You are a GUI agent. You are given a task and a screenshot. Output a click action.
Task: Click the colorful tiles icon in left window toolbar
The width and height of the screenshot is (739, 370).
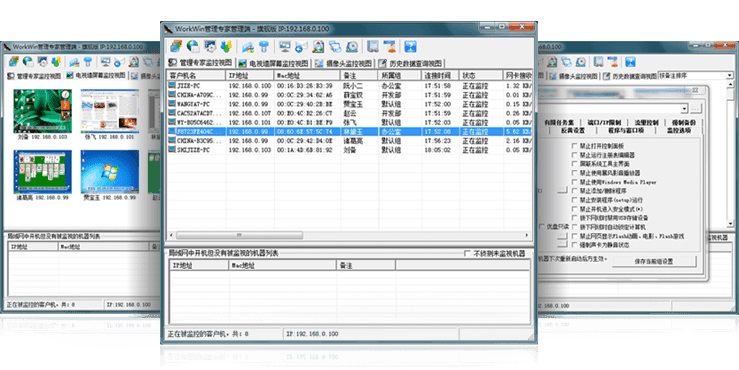click(x=14, y=62)
